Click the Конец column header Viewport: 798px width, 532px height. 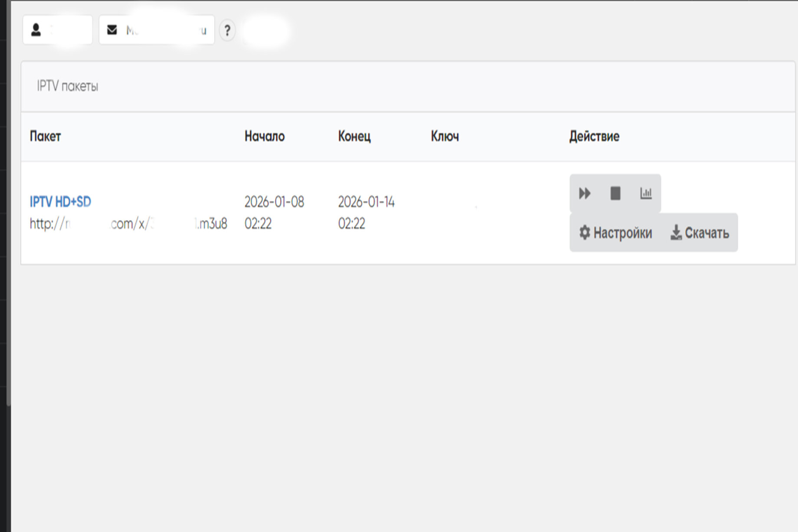354,137
